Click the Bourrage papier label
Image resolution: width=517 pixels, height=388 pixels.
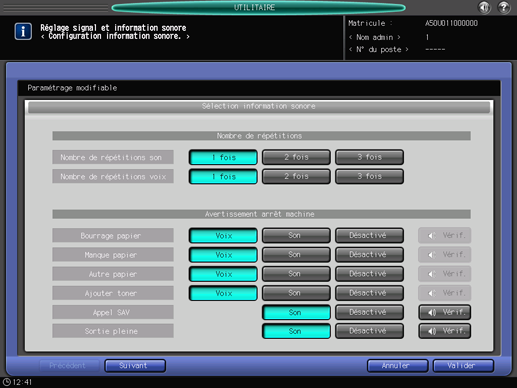pyautogui.click(x=113, y=236)
